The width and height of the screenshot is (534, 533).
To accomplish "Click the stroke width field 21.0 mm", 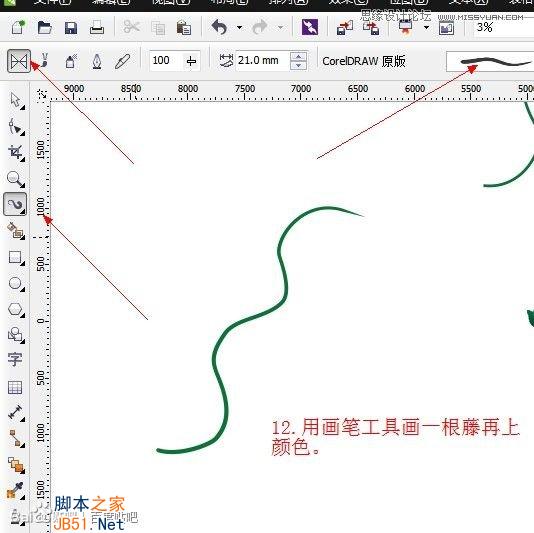I will [262, 61].
